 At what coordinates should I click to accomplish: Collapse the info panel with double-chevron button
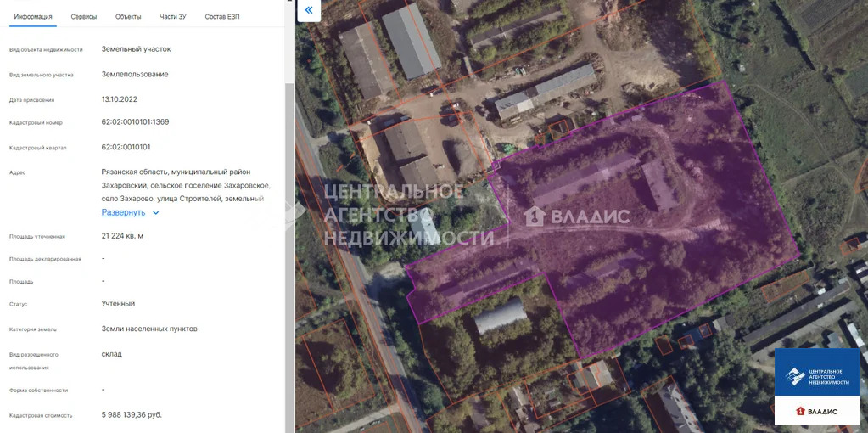[x=309, y=10]
